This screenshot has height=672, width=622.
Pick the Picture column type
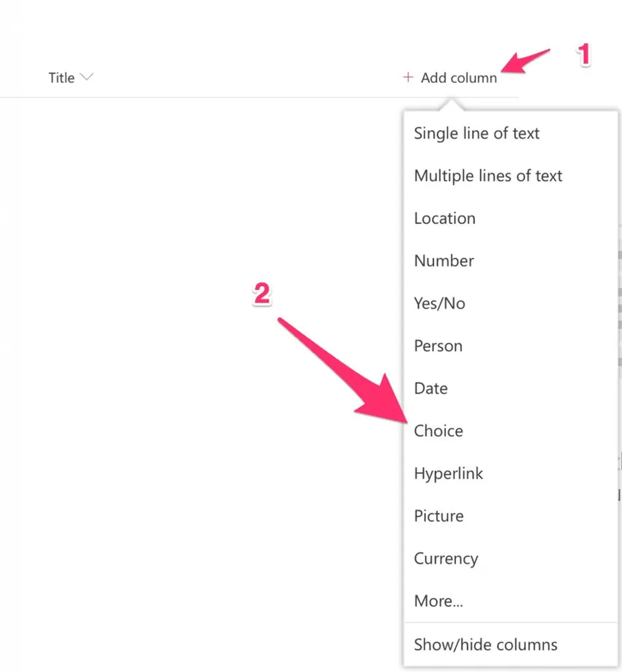pyautogui.click(x=439, y=516)
